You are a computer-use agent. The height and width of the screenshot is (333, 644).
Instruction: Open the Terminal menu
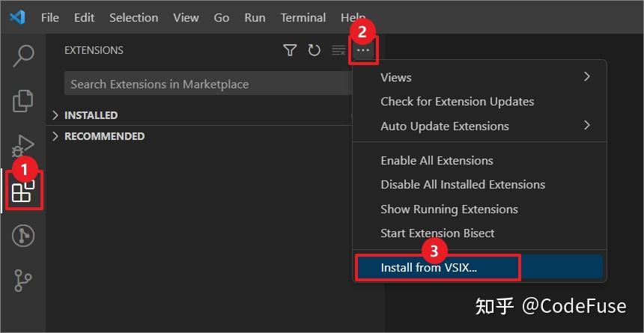tap(303, 18)
